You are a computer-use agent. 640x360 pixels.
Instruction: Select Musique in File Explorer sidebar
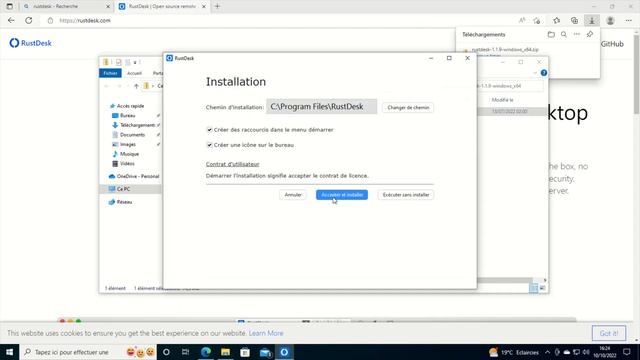click(x=129, y=154)
